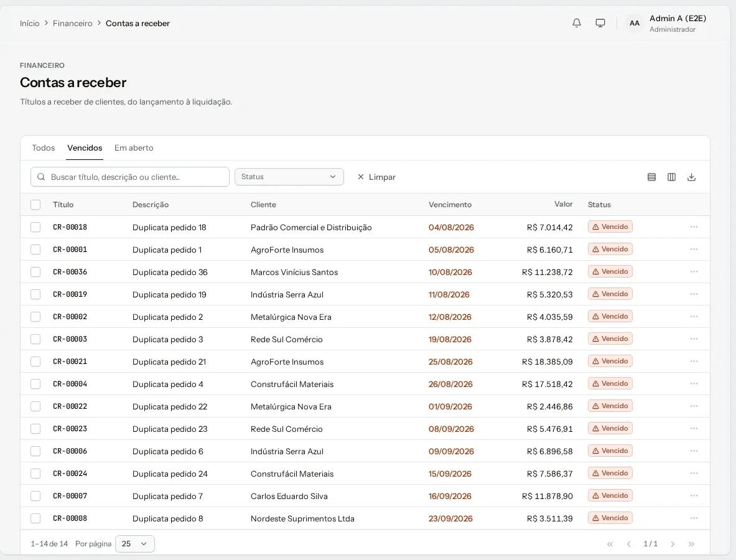The height and width of the screenshot is (560, 736).
Task: Check the CR-00019 row checkbox
Action: click(x=35, y=294)
